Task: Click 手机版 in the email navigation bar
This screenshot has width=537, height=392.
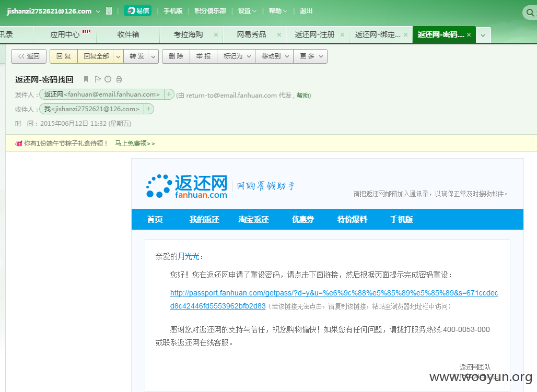Action: (x=401, y=219)
